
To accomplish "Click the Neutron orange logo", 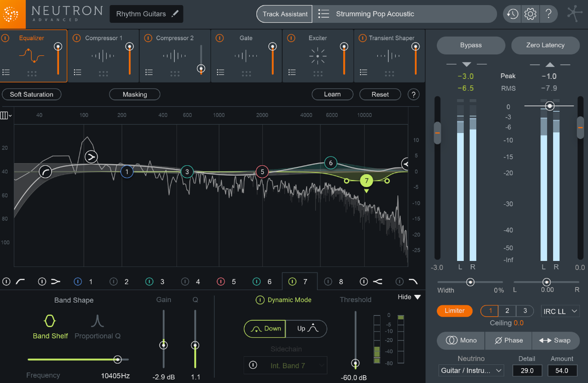I will tap(11, 14).
